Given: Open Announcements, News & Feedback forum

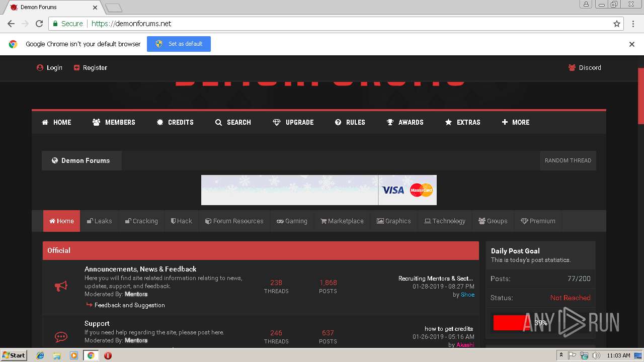Looking at the screenshot, I should 140,269.
